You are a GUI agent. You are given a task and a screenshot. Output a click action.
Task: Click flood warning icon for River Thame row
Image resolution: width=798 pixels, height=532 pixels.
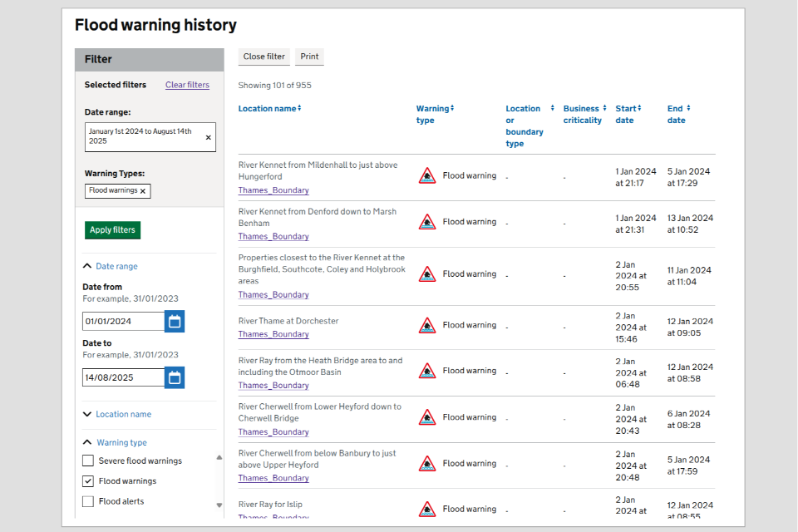click(x=427, y=326)
